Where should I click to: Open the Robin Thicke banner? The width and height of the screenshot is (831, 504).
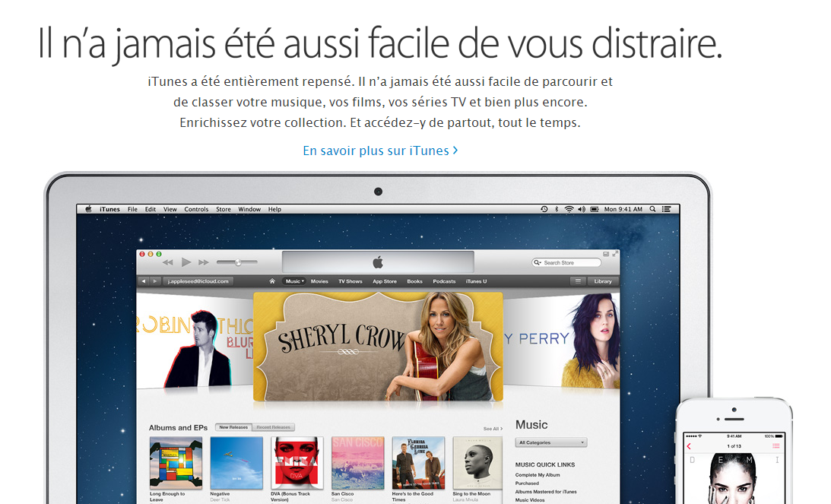(x=195, y=342)
